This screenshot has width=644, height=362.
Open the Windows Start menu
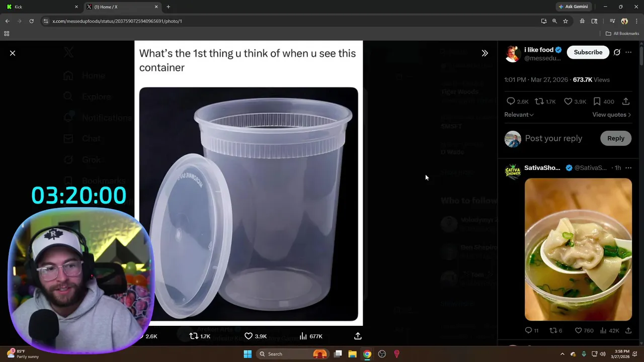(x=248, y=354)
